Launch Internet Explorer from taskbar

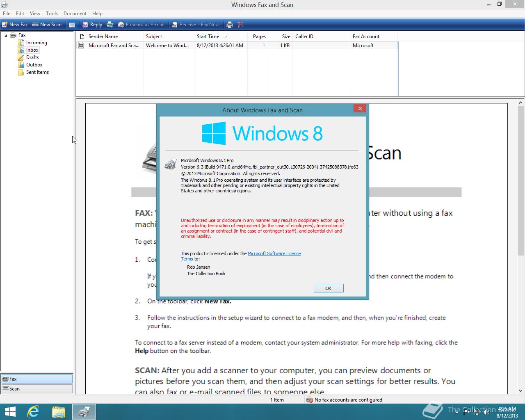(x=33, y=412)
